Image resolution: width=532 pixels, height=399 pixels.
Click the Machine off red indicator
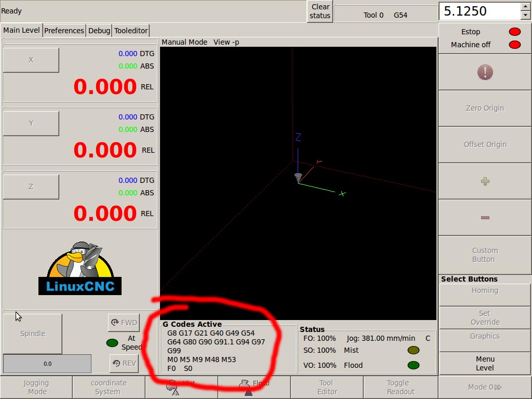515,45
